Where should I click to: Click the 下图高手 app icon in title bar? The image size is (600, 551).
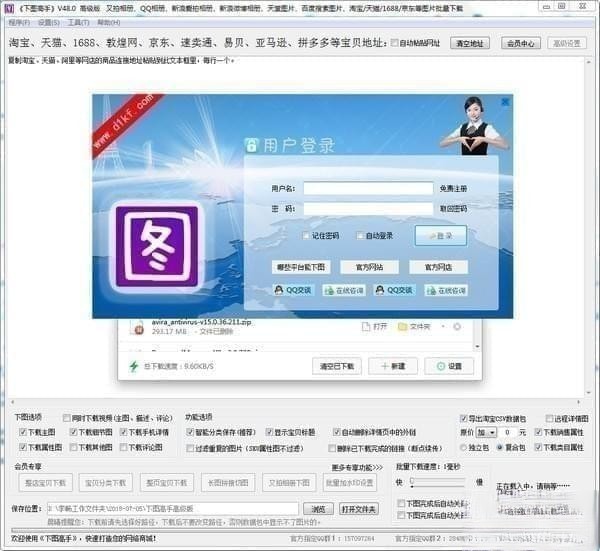(8, 8)
